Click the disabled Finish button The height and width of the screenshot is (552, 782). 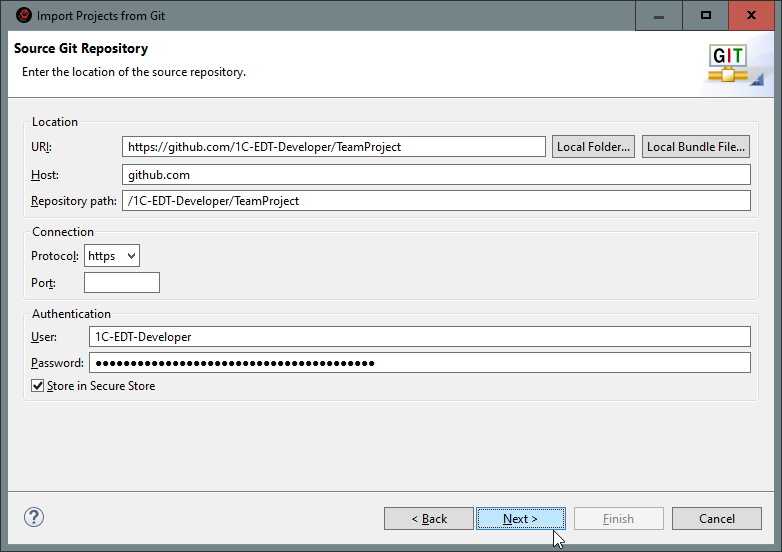tap(618, 518)
